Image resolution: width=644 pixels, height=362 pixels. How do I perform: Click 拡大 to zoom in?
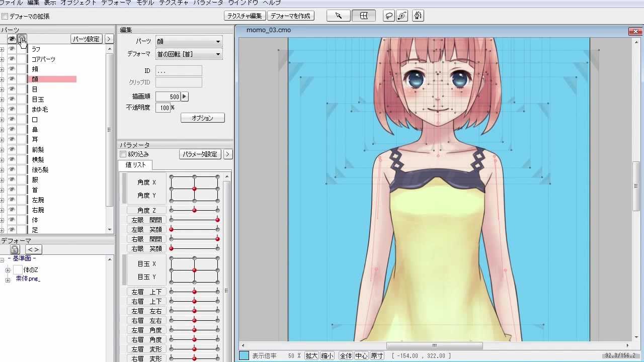[311, 355]
